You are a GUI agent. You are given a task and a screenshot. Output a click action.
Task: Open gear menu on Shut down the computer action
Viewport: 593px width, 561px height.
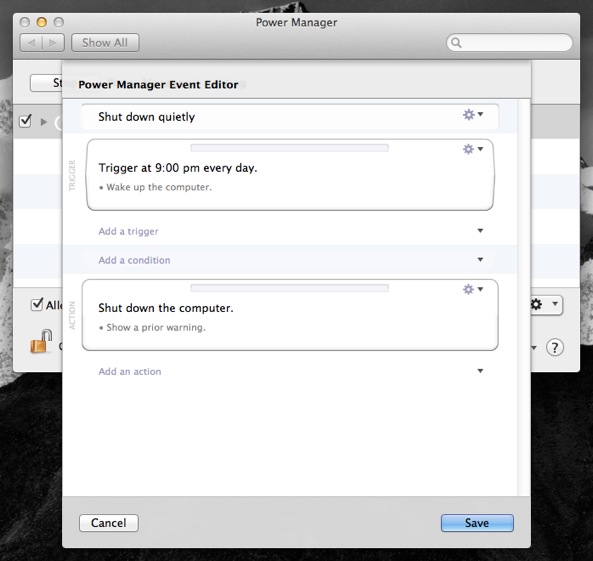coord(473,289)
